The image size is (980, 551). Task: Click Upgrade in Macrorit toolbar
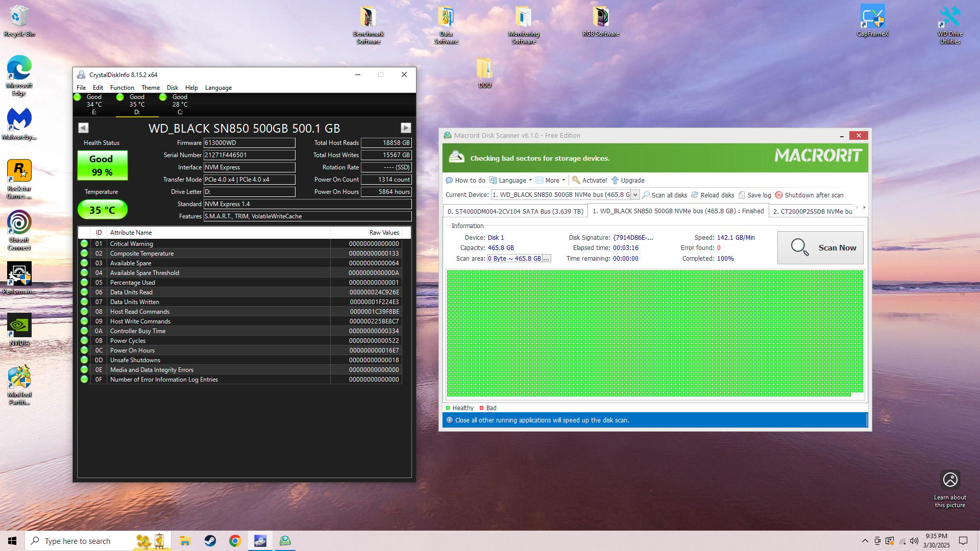coord(628,180)
